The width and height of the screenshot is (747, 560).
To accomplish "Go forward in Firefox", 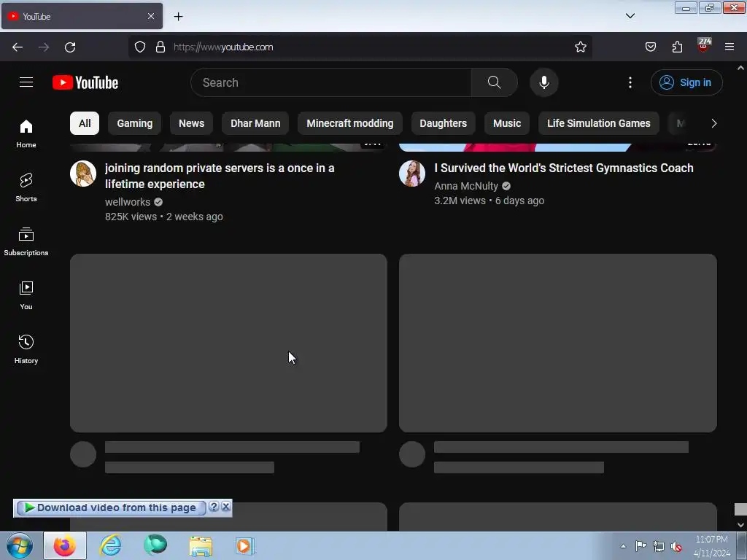I will [44, 47].
